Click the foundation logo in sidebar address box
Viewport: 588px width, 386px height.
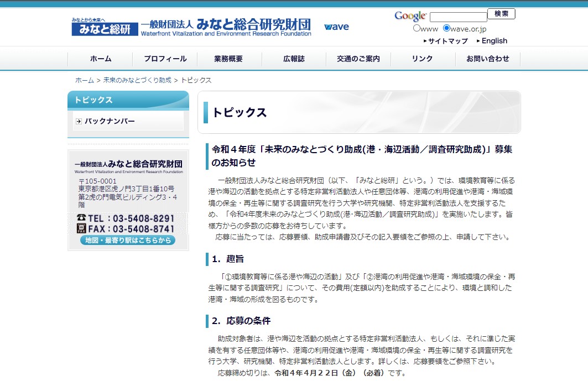[x=128, y=165]
